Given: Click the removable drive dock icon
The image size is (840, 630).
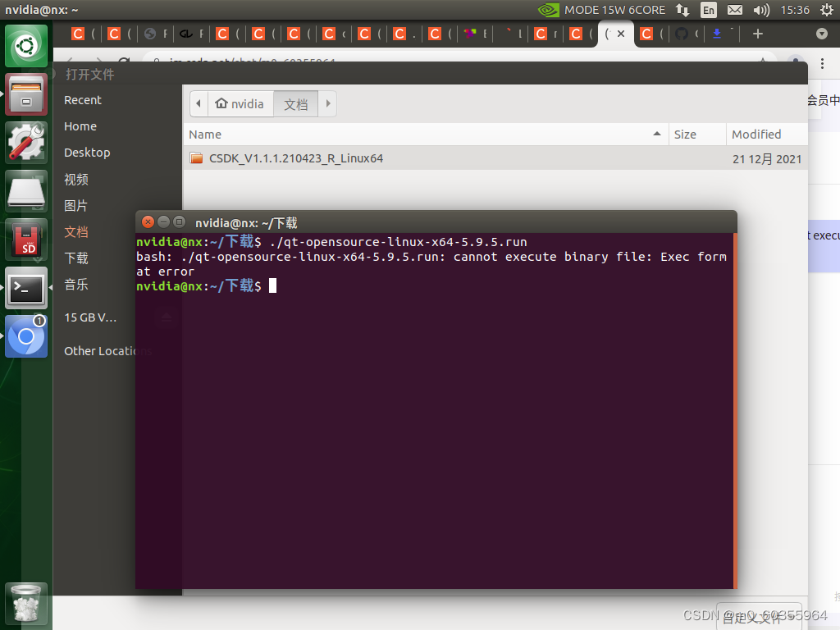Looking at the screenshot, I should coord(26,190).
